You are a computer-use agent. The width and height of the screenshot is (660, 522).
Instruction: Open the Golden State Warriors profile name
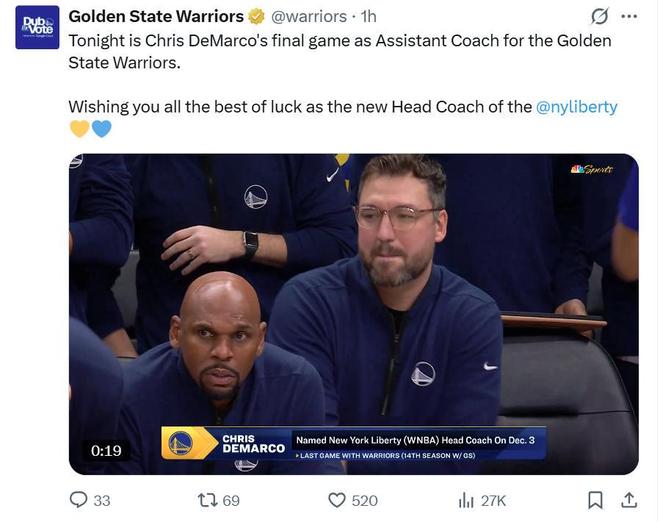coord(156,17)
